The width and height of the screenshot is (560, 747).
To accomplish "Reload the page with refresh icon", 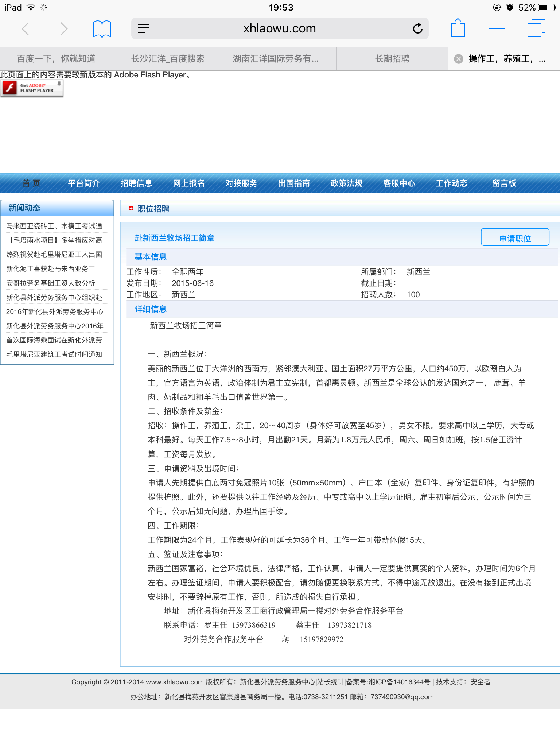I will (x=418, y=28).
